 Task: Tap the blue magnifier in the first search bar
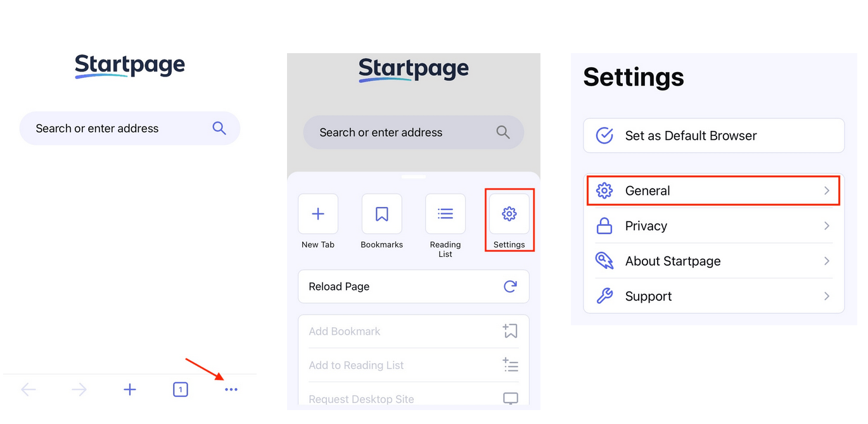pos(219,128)
